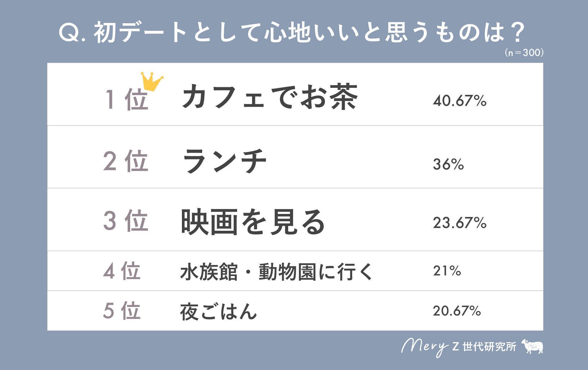Click the ランチ entry
This screenshot has width=588, height=370.
click(224, 161)
